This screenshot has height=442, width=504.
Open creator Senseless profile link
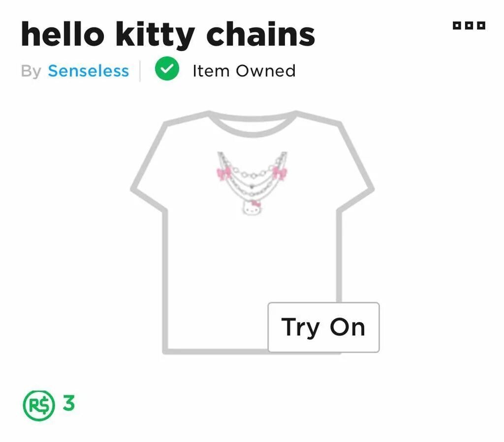89,71
